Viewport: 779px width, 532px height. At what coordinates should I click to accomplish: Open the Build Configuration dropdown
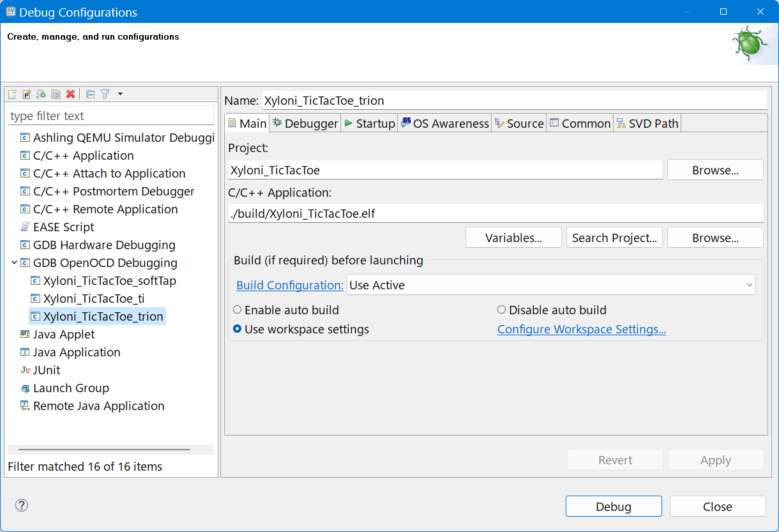[x=550, y=285]
